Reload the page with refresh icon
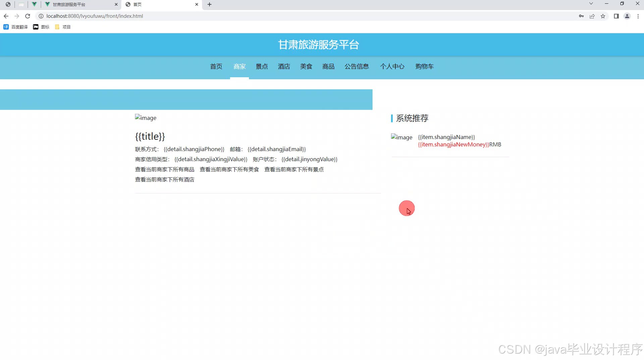The height and width of the screenshot is (360, 644). click(x=28, y=16)
